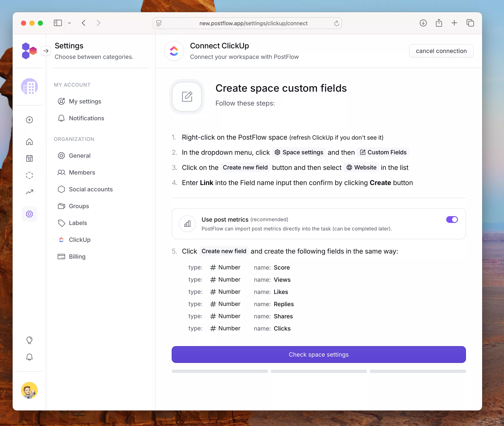
Task: Click the PostFlow hexagon logo
Action: coord(29,51)
